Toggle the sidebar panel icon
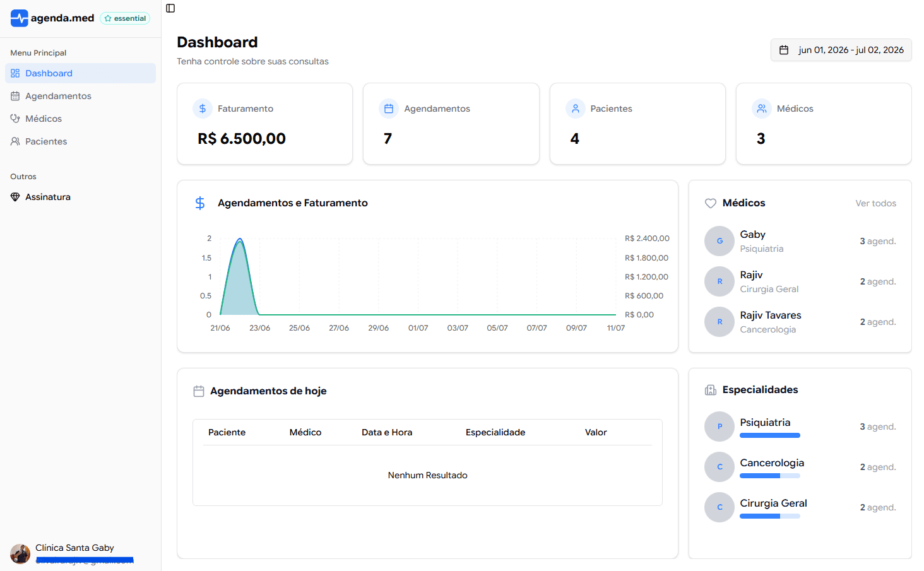 [170, 8]
